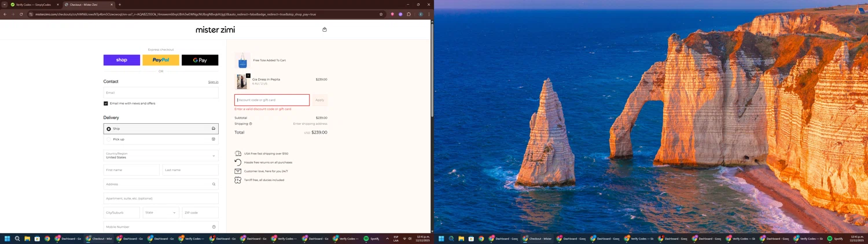This screenshot has height=244, width=868.
Task: Focus the Apartment, suite field
Action: (x=161, y=198)
